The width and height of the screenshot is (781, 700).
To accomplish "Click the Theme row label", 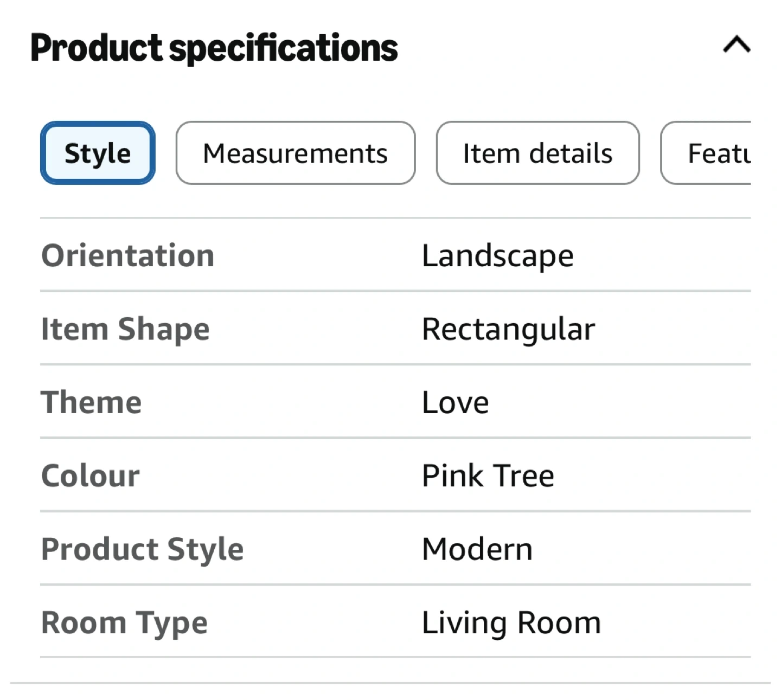I will point(91,402).
